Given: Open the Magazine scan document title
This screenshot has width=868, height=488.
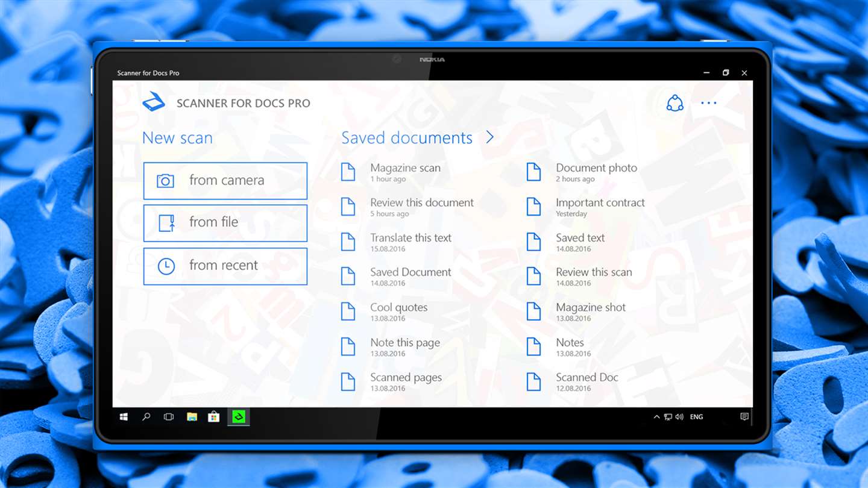Looking at the screenshot, I should point(405,168).
